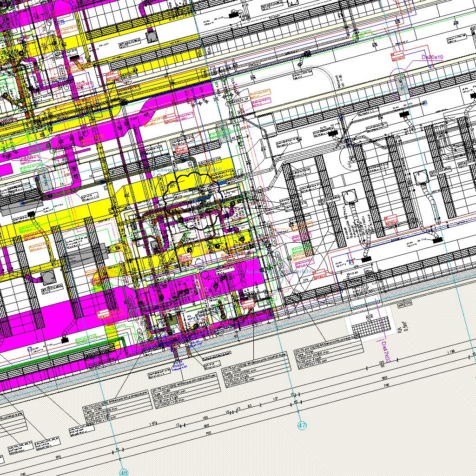Select the red tag box left of Dx80x10
Image resolution: width=476 pixels, height=476 pixels.
tap(397, 55)
